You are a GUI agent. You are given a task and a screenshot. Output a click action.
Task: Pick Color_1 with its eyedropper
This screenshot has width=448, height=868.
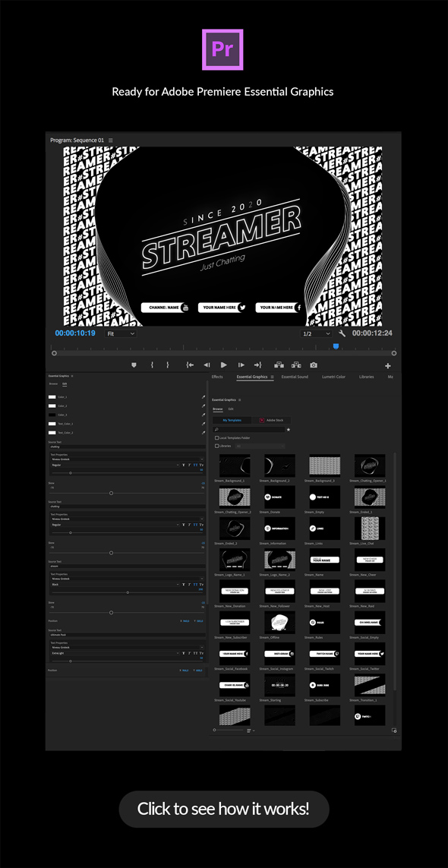[203, 397]
